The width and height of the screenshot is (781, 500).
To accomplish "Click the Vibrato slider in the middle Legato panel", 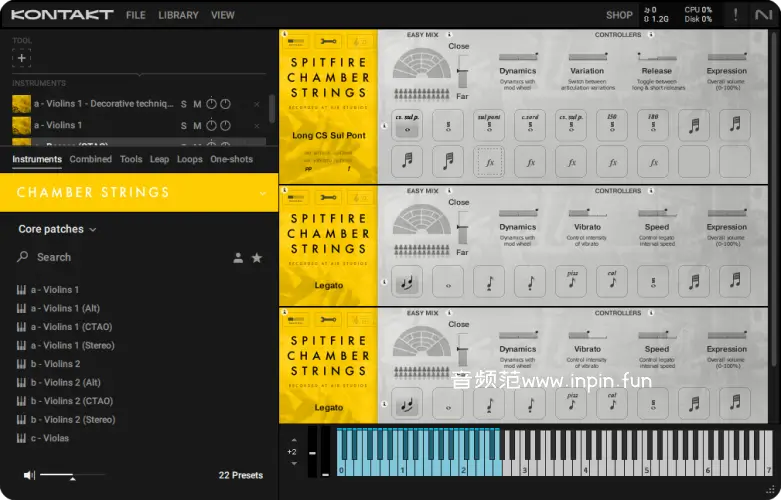I will click(x=588, y=213).
